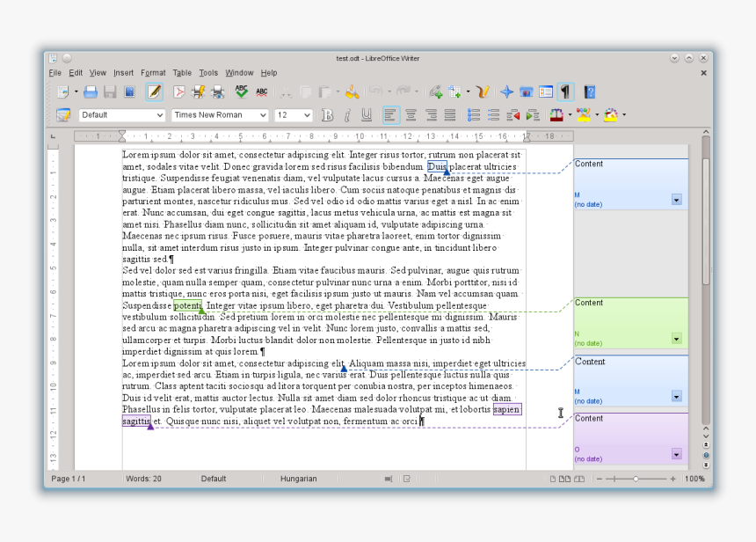Open dropdown arrow on green comment N

coord(676,338)
